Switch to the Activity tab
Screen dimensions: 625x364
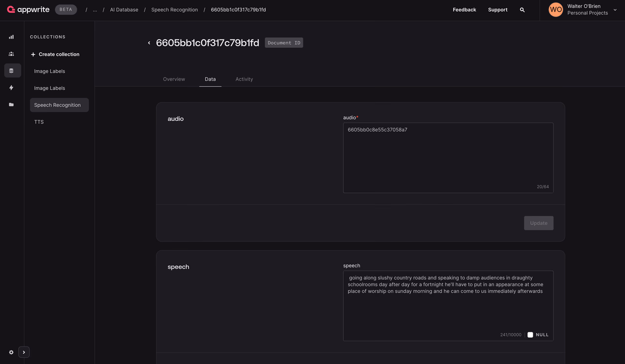tap(244, 79)
